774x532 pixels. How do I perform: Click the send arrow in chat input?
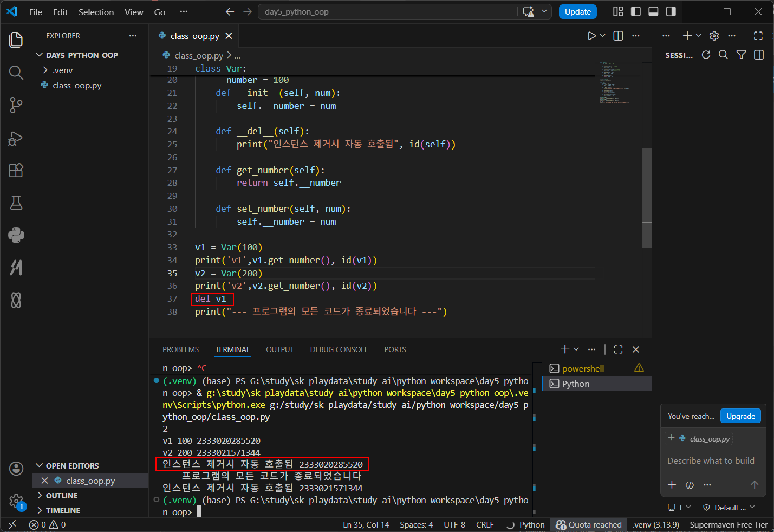click(x=754, y=485)
